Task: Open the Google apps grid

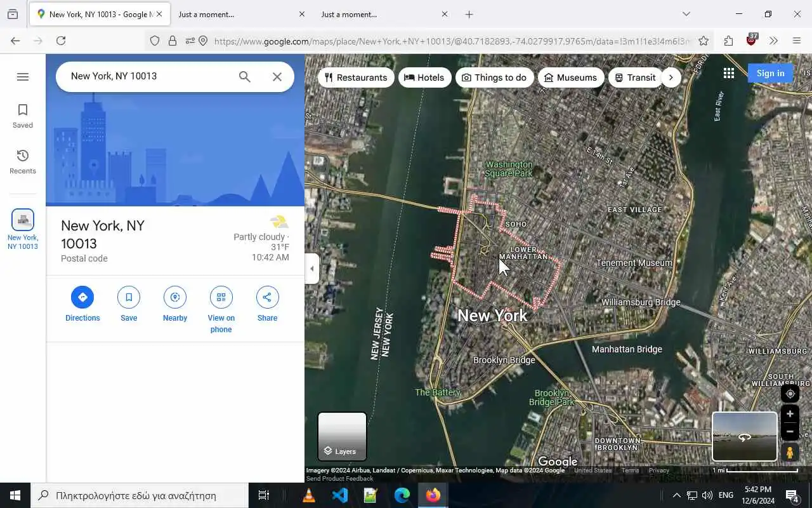Action: tap(729, 74)
